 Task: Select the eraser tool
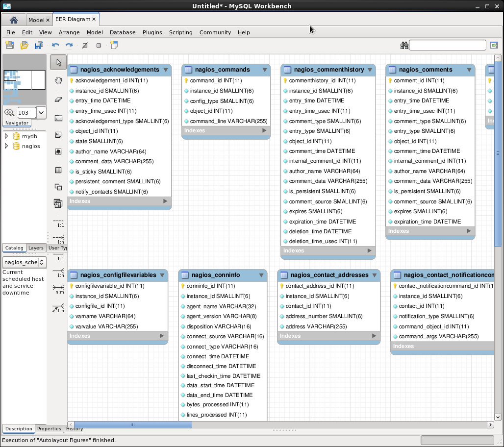58,99
